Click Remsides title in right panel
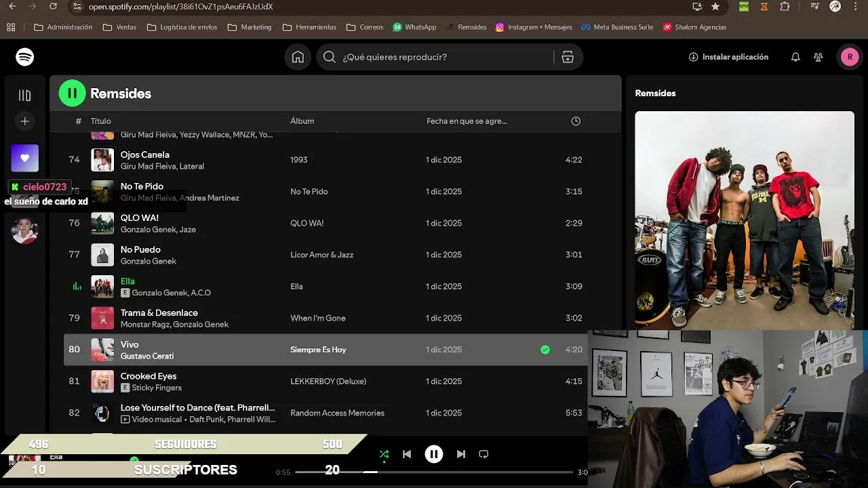The image size is (868, 488). coord(655,94)
